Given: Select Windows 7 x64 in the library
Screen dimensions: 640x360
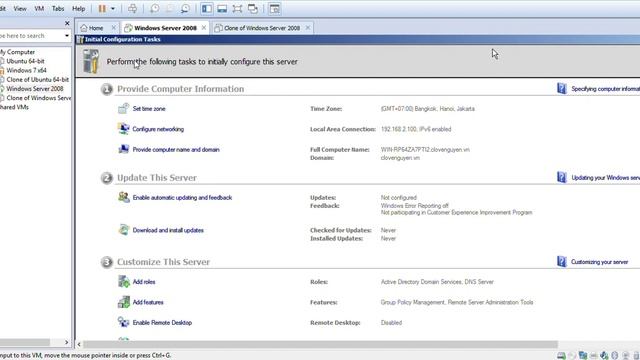Looking at the screenshot, I should tap(26, 70).
